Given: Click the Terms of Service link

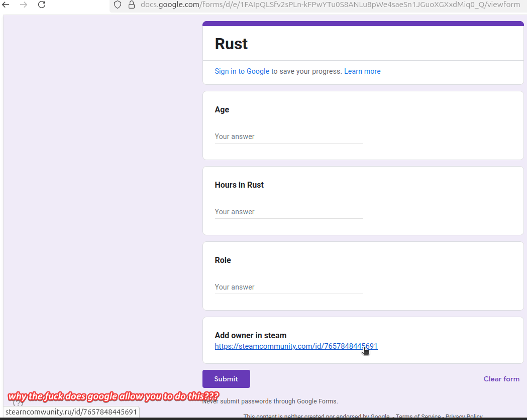Looking at the screenshot, I should 418,416.
